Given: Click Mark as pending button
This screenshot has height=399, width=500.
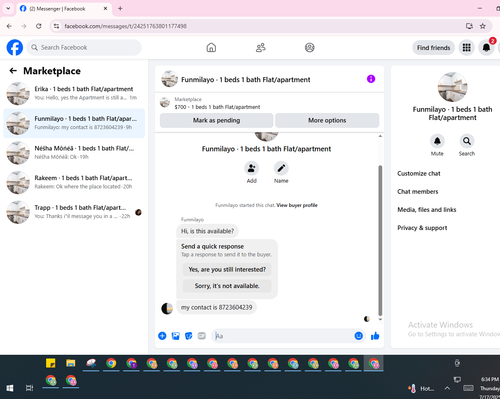Looking at the screenshot, I should coord(217,120).
